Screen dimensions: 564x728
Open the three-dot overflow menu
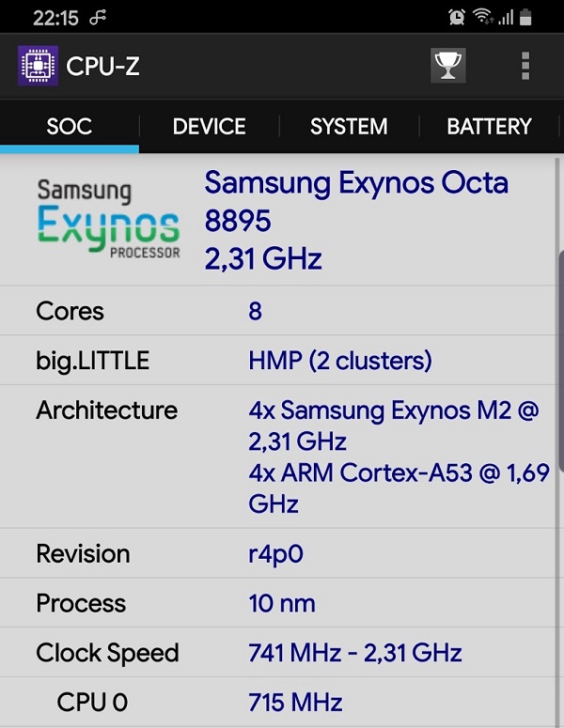pos(525,66)
